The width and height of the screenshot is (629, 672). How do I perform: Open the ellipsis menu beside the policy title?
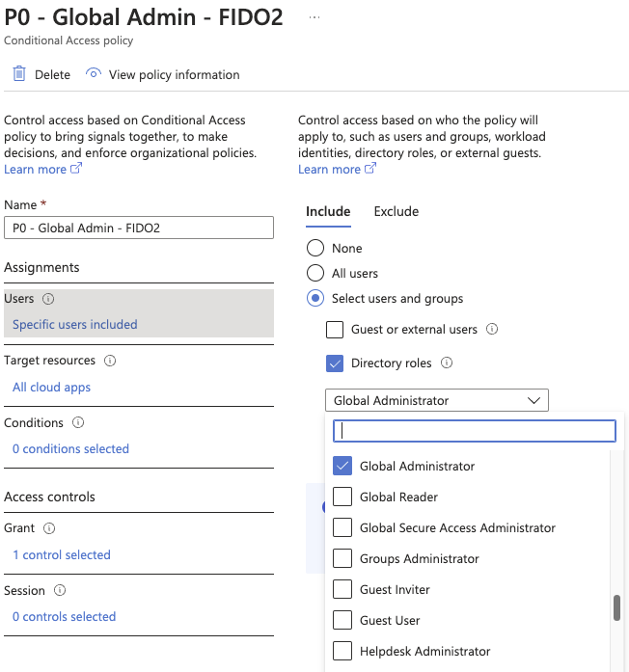click(x=314, y=17)
